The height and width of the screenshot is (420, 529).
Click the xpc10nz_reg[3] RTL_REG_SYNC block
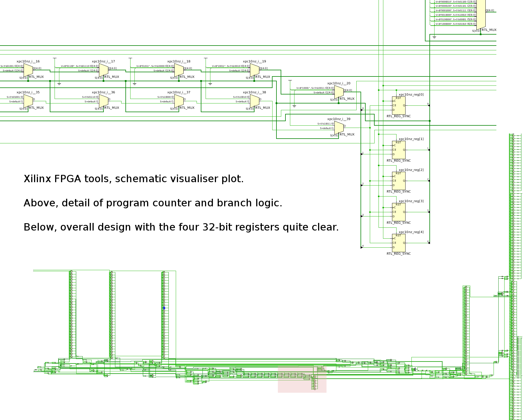399,212
